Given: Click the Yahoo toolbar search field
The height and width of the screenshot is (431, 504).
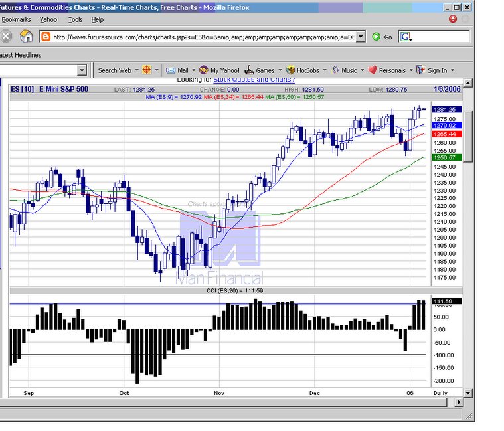Looking at the screenshot, I should pyautogui.click(x=39, y=70).
